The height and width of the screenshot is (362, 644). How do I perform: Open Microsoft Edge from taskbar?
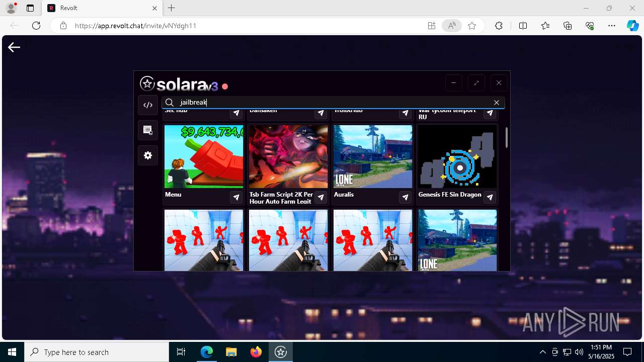pyautogui.click(x=207, y=352)
